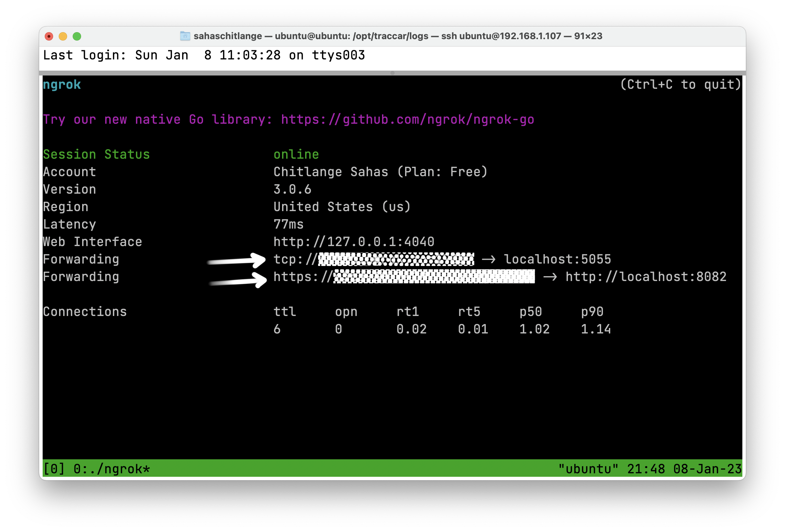Click the tmux session index [0]
The height and width of the screenshot is (532, 785).
point(54,469)
